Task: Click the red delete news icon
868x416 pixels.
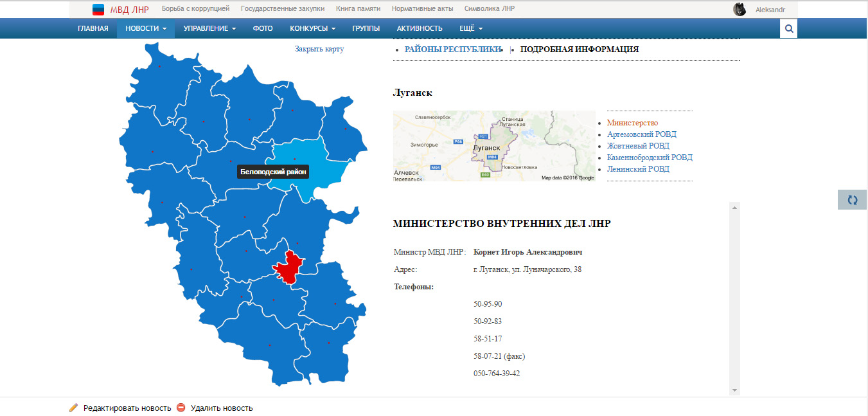Action: pos(181,408)
